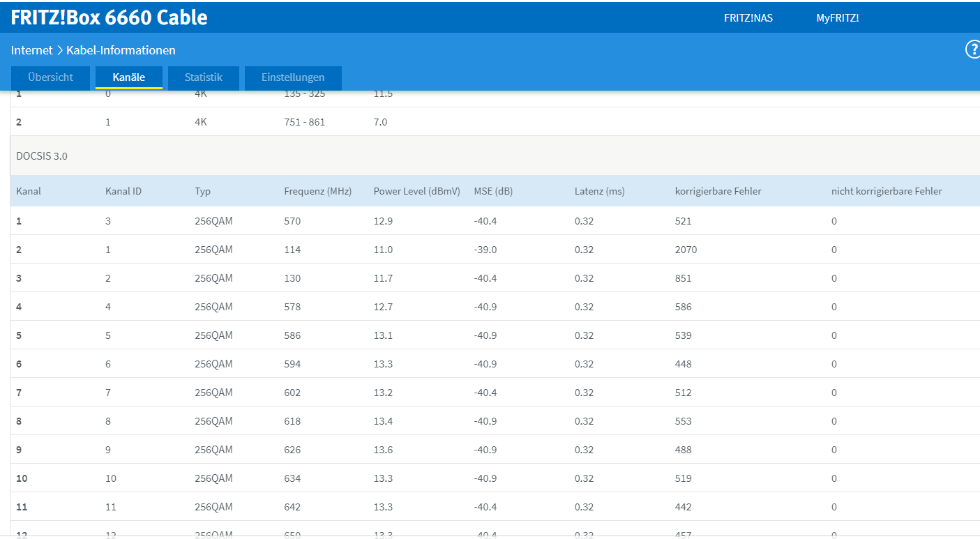Select frequency value 634
This screenshot has height=539, width=980.
tap(292, 478)
